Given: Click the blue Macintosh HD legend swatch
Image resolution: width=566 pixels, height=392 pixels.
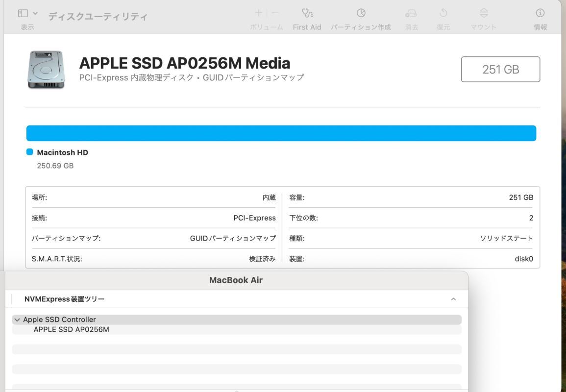Looking at the screenshot, I should pos(29,152).
